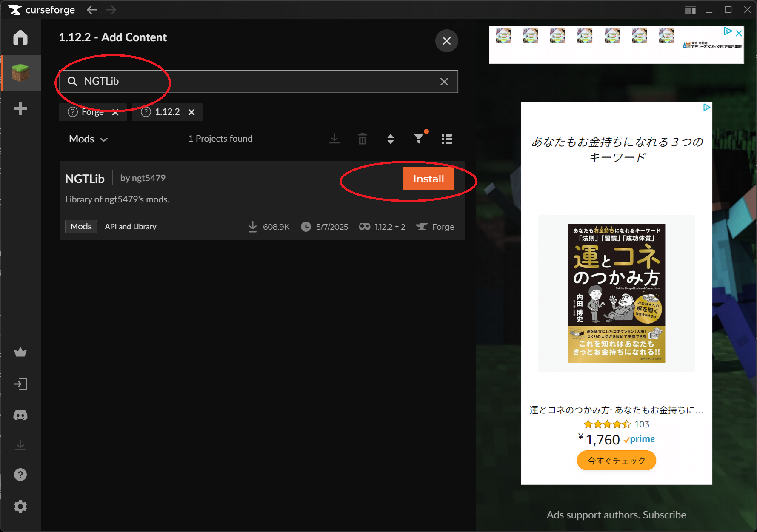
Task: Click the Forge filter help icon
Action: point(73,112)
